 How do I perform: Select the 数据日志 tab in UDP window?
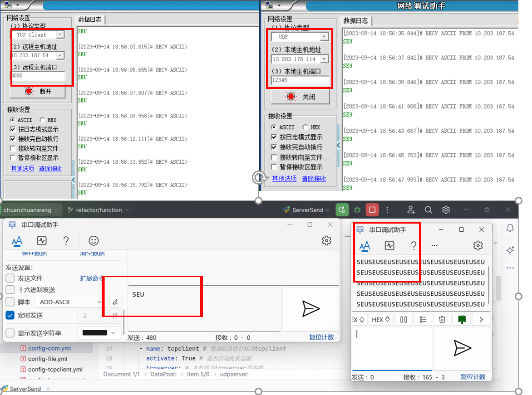(355, 21)
